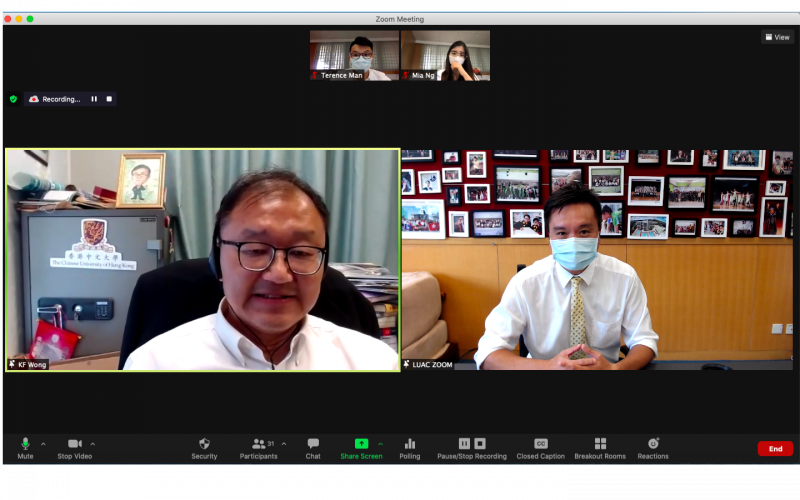This screenshot has height=500, width=800.
Task: Stop recording from top-left indicator
Action: coord(109,99)
